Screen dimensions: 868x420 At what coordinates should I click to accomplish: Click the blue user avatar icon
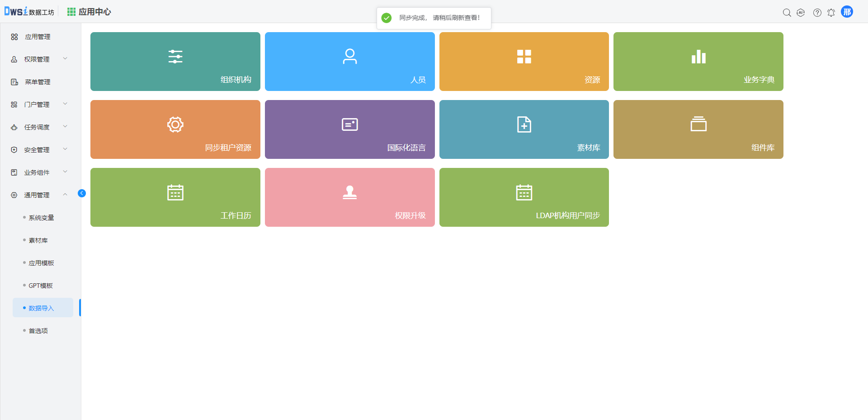click(x=847, y=12)
